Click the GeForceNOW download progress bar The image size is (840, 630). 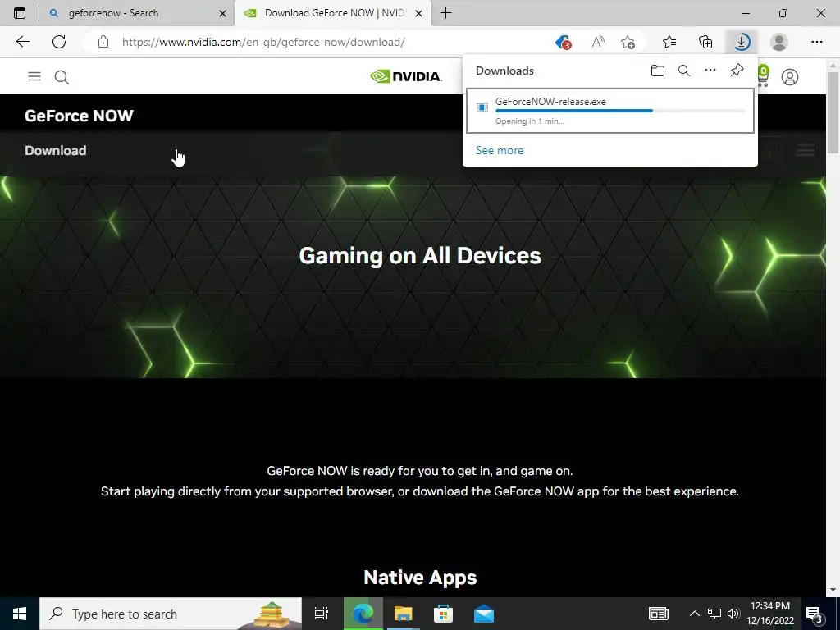point(620,111)
